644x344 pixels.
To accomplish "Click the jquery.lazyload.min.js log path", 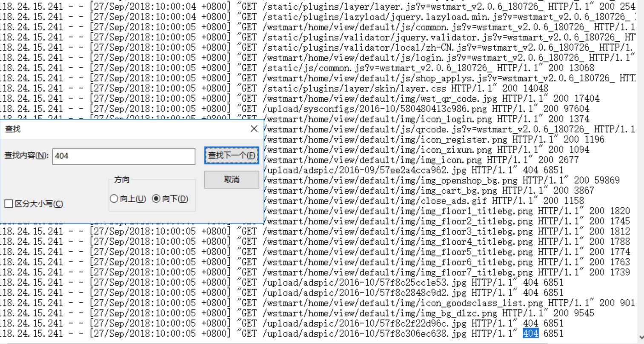I will coord(446,17).
